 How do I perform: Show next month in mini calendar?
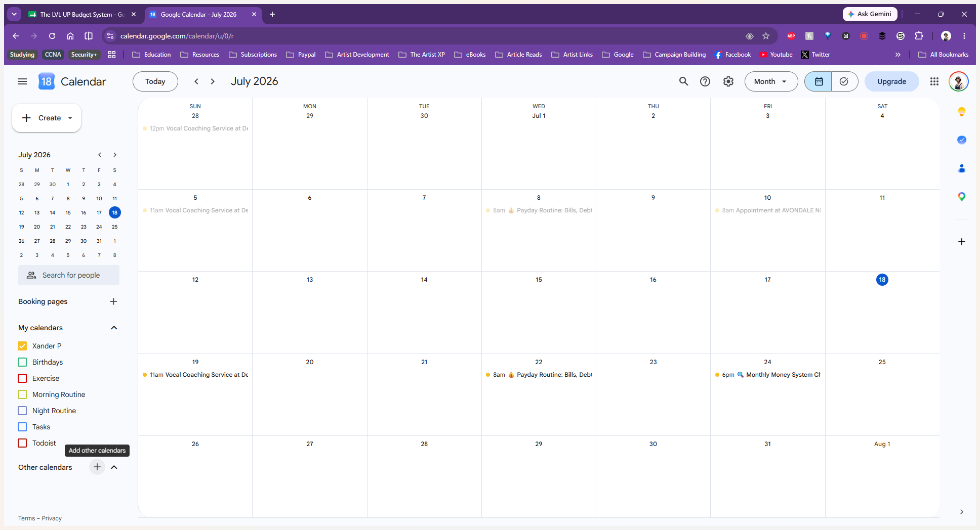[115, 155]
